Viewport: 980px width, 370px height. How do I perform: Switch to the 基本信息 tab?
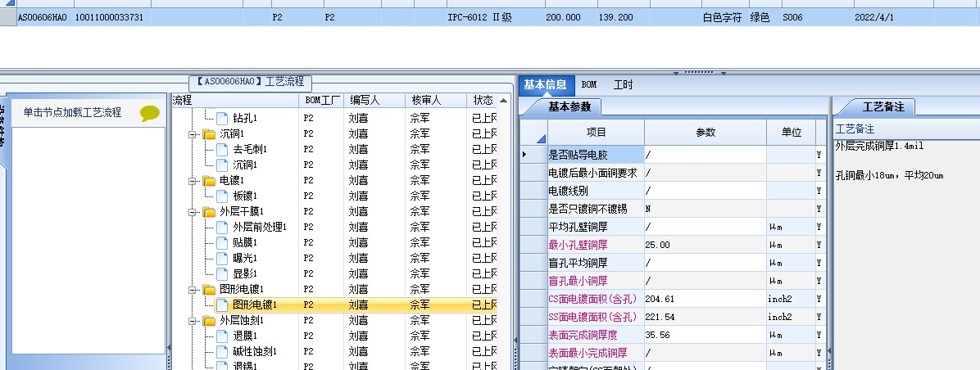coord(546,85)
